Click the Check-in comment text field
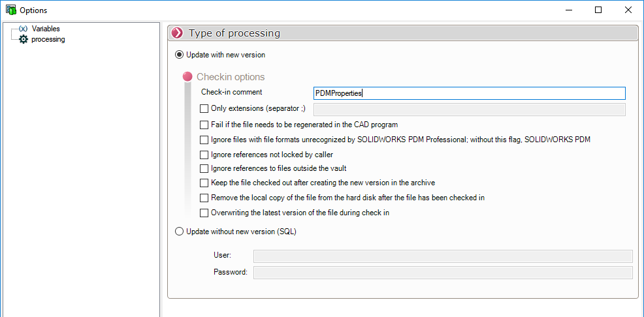This screenshot has height=317, width=644. 469,93
